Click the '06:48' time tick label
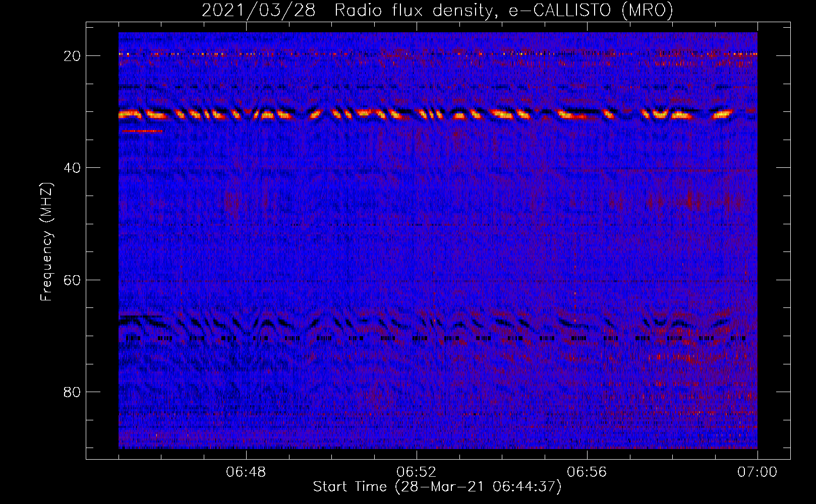This screenshot has width=816, height=504. [x=246, y=472]
